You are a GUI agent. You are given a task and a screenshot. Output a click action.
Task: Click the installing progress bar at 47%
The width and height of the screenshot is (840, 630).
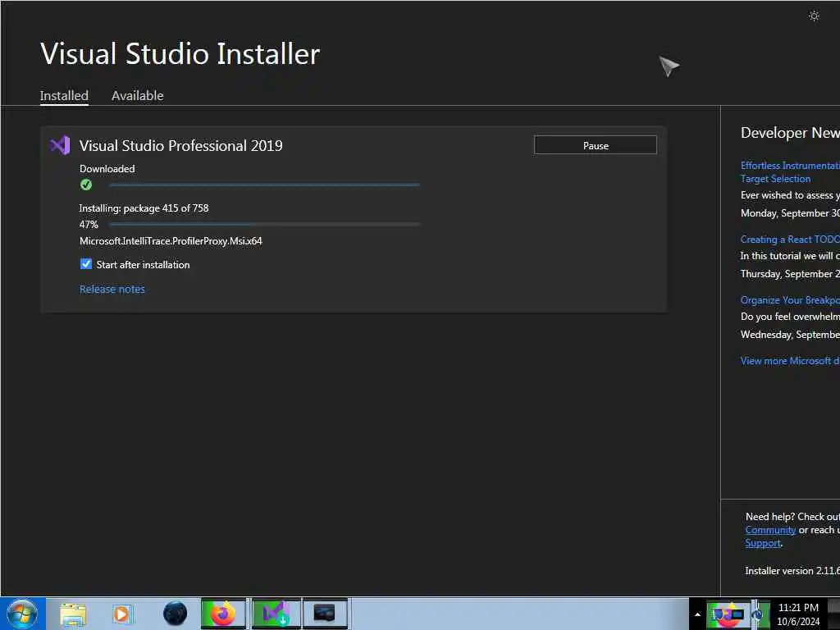[265, 224]
